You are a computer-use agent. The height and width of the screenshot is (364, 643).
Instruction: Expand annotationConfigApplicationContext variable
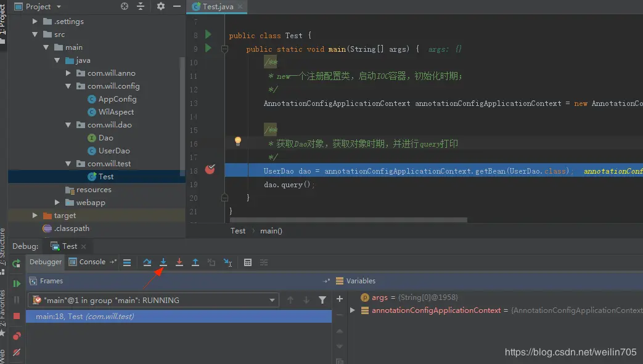click(352, 310)
